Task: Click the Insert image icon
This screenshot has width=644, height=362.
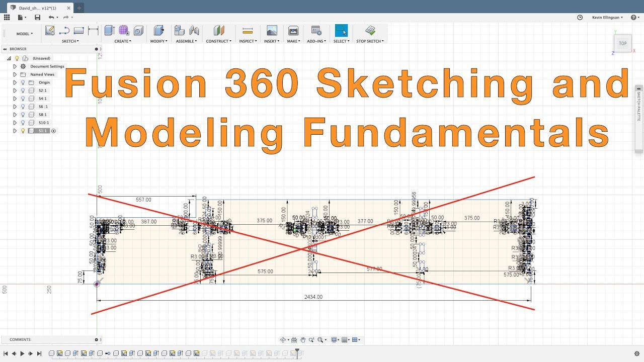Action: pos(272,31)
